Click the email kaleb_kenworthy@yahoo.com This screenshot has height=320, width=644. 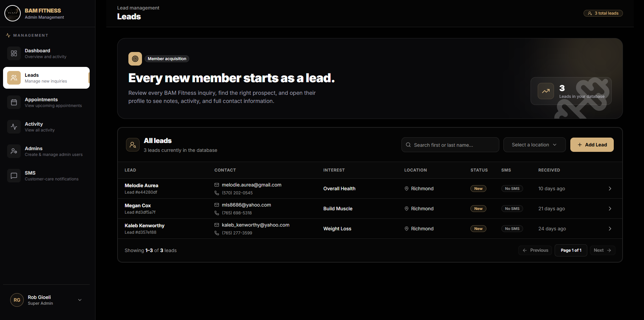coord(256,225)
